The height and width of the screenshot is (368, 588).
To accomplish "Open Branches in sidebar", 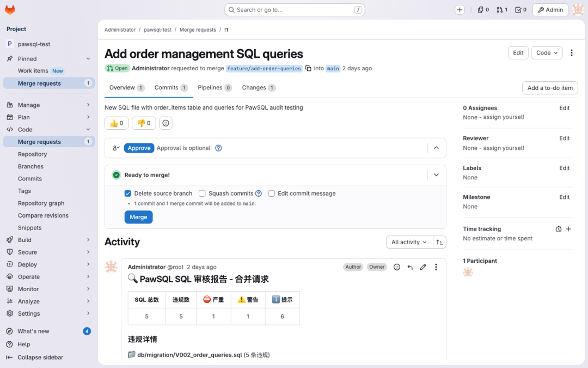I will point(49,166).
